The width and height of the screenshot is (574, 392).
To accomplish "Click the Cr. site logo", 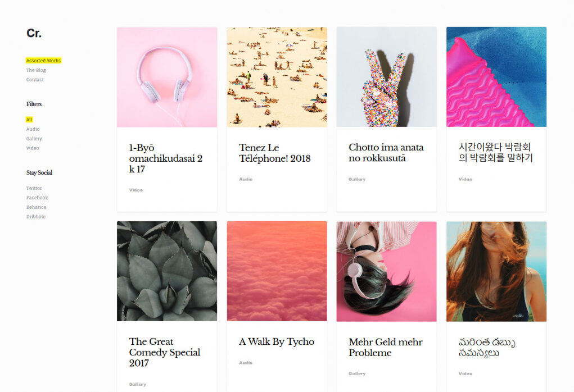I will (34, 33).
